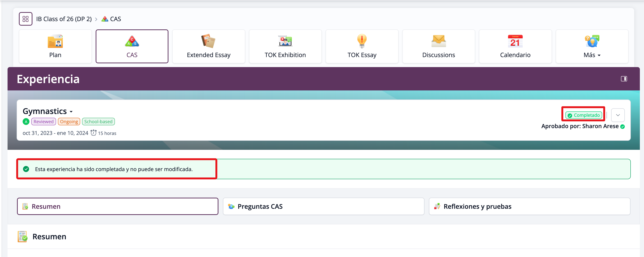
Task: Click the dashboard grid icon in breadcrumb
Action: click(25, 19)
